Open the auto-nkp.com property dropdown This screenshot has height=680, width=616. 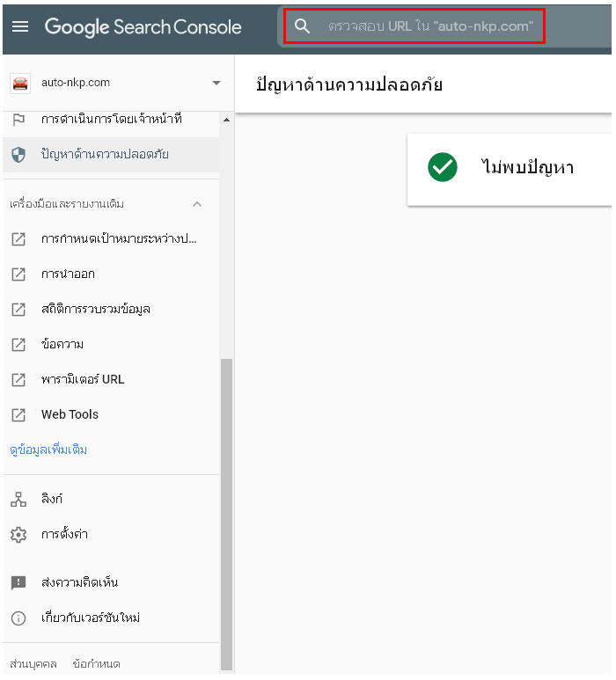(216, 83)
